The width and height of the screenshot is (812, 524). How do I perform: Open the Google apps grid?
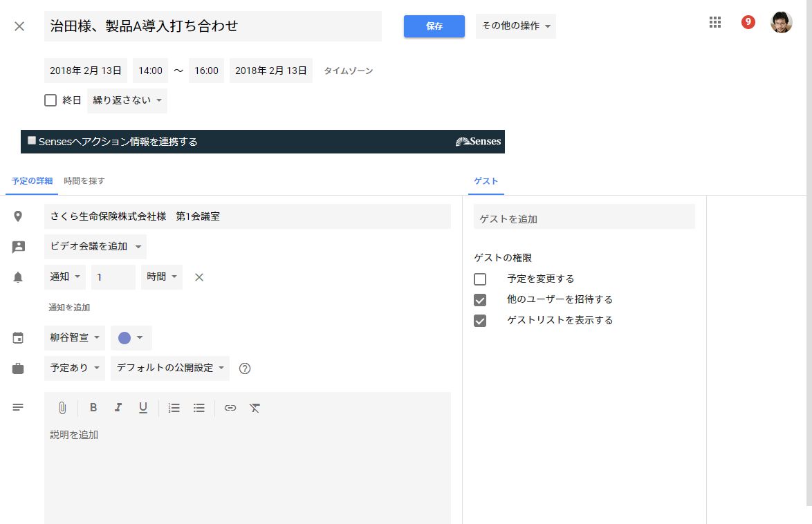pos(715,23)
